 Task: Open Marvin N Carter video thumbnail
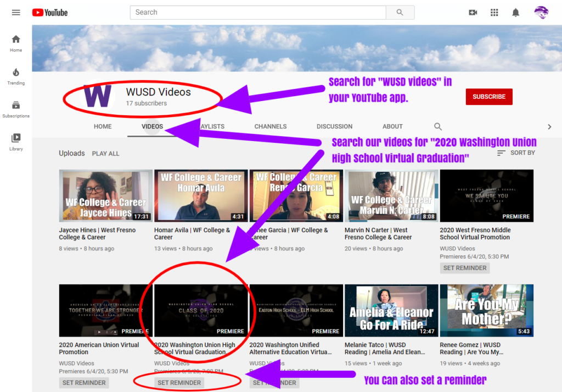pyautogui.click(x=391, y=196)
